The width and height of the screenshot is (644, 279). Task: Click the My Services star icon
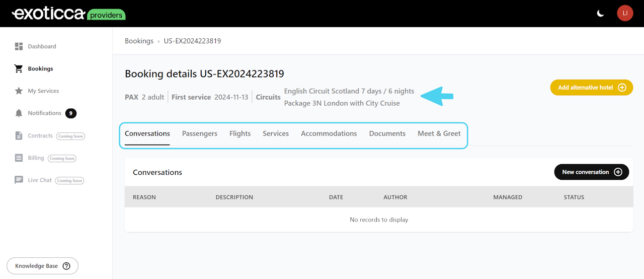click(19, 91)
